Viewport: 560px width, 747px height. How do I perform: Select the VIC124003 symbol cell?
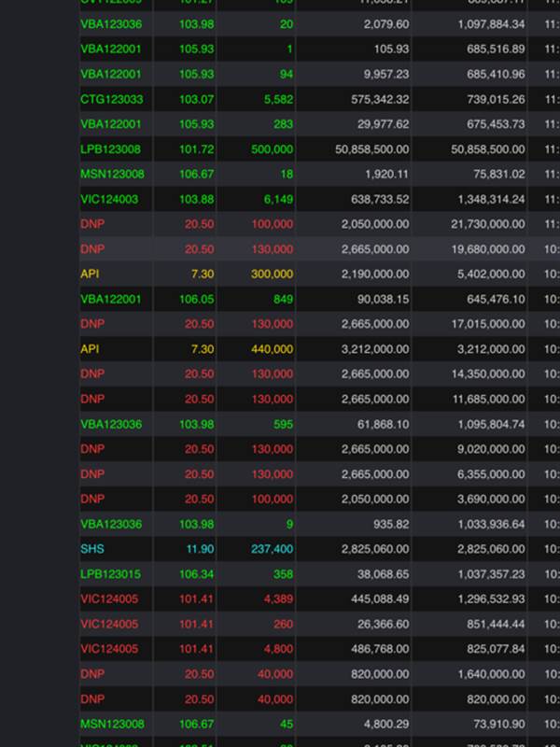(109, 199)
